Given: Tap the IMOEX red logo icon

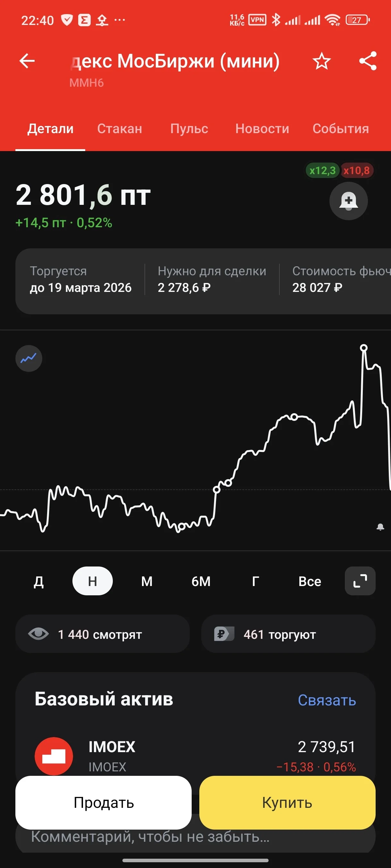Looking at the screenshot, I should click(54, 756).
